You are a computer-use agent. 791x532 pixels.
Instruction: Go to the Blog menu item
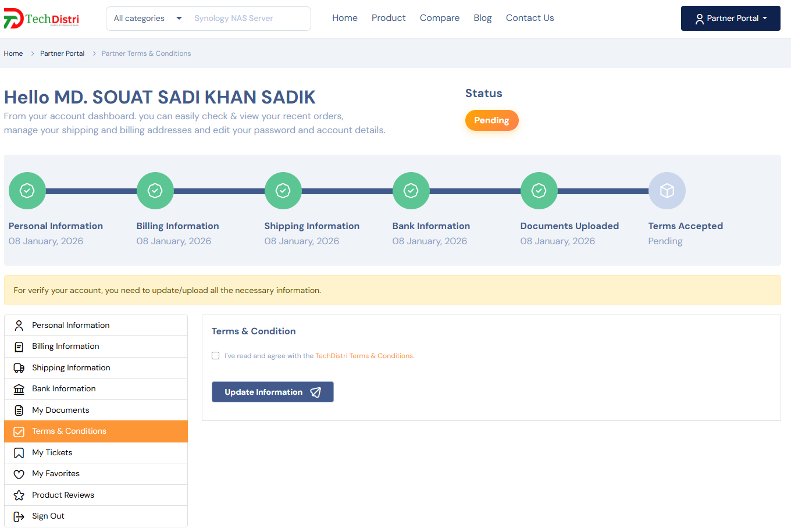(x=482, y=18)
